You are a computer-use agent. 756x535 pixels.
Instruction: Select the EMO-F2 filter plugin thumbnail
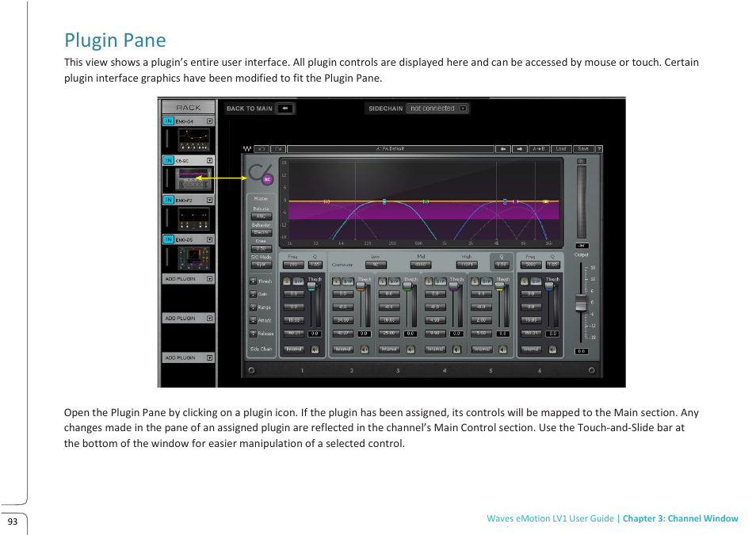pos(193,219)
